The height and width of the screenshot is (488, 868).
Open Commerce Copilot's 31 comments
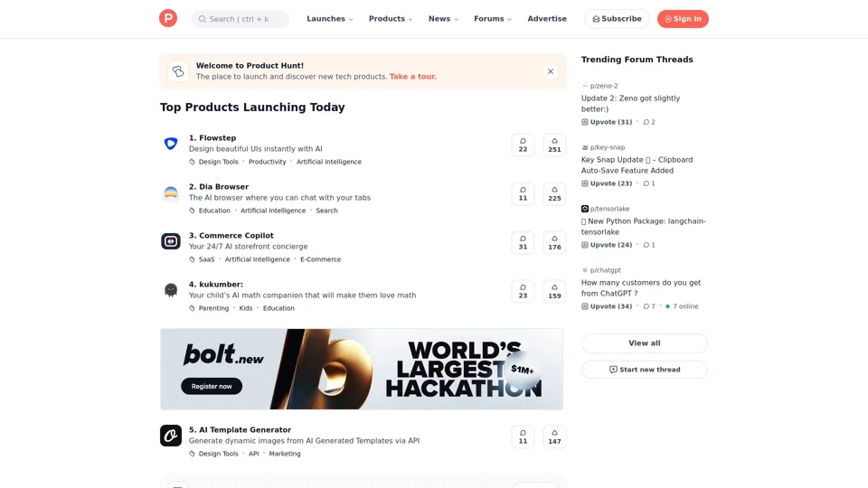pos(523,242)
